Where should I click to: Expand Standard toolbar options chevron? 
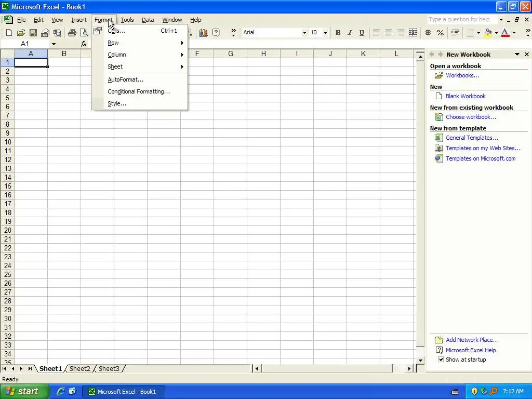(x=233, y=33)
